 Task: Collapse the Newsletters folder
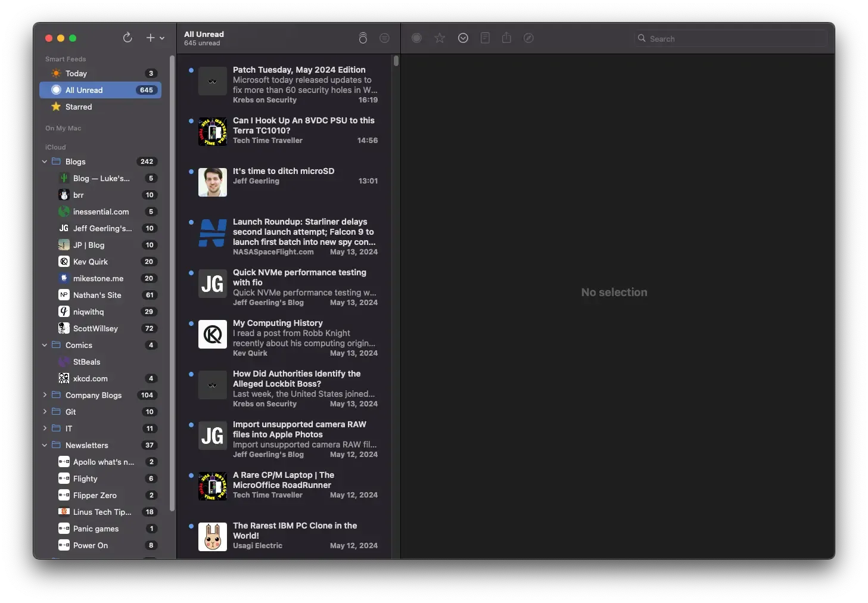pyautogui.click(x=45, y=445)
